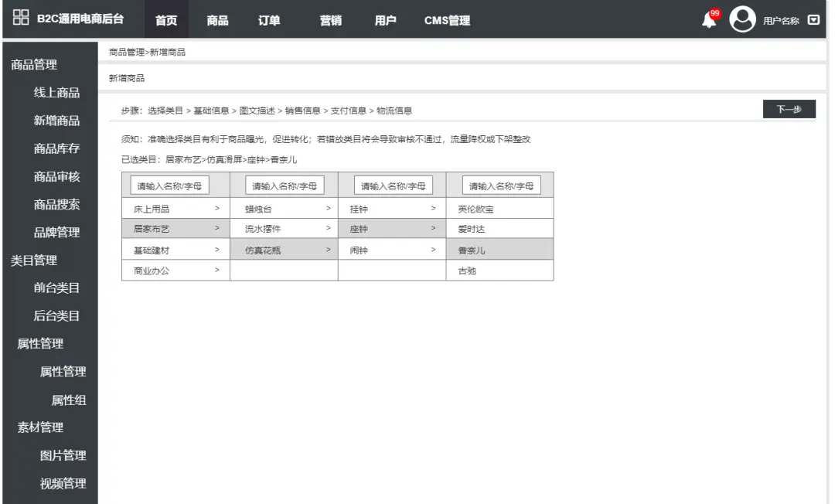Open 商品库存 in sidebar

coord(56,148)
